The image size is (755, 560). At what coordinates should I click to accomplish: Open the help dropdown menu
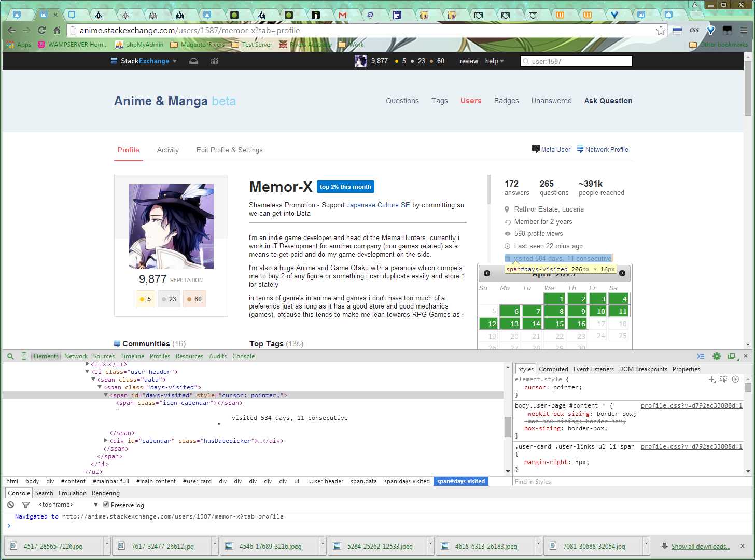click(x=494, y=61)
